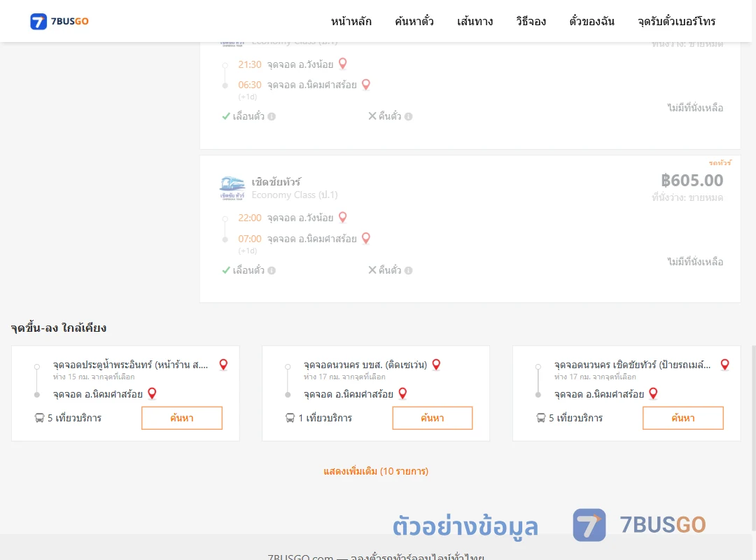
Task: Click info icon next to คืนตั๋ว in 21:30 trip
Action: (x=408, y=116)
